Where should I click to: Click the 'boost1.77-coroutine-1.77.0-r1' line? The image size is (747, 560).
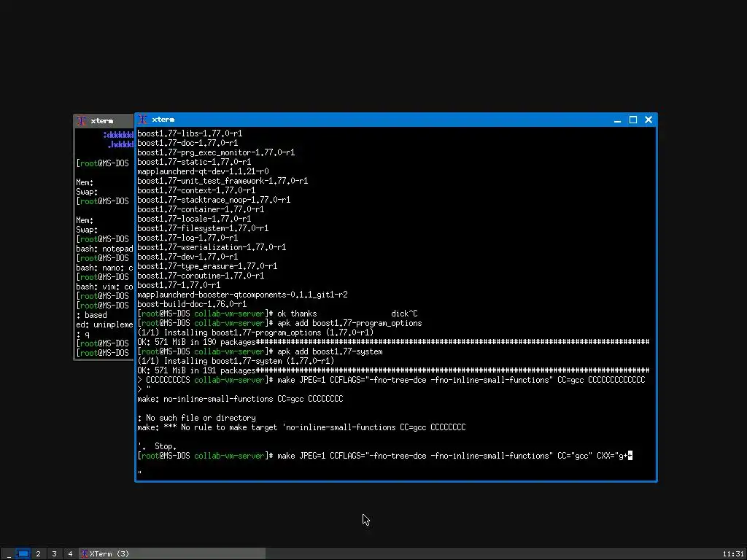[201, 276]
